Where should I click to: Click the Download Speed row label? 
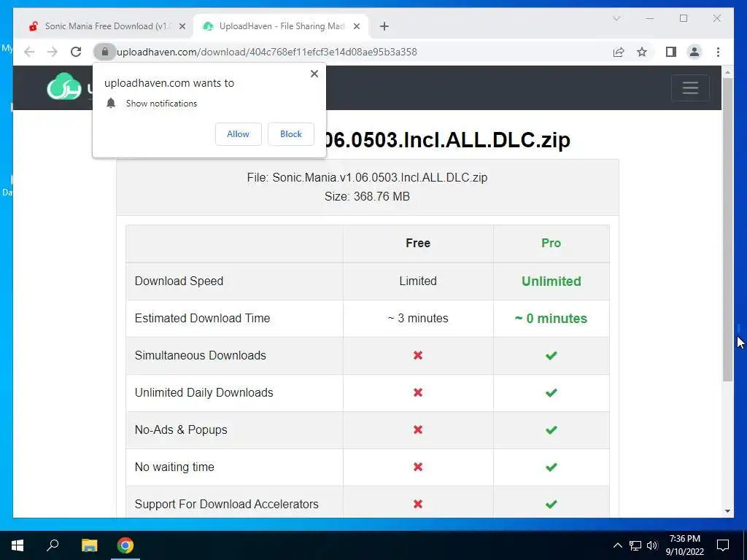(179, 281)
